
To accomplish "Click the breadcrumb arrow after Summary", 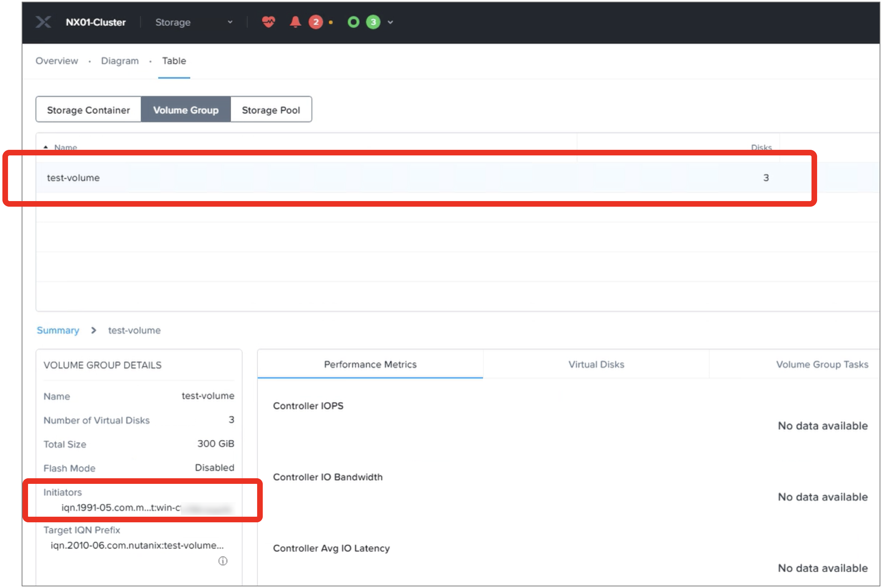I will pyautogui.click(x=94, y=330).
